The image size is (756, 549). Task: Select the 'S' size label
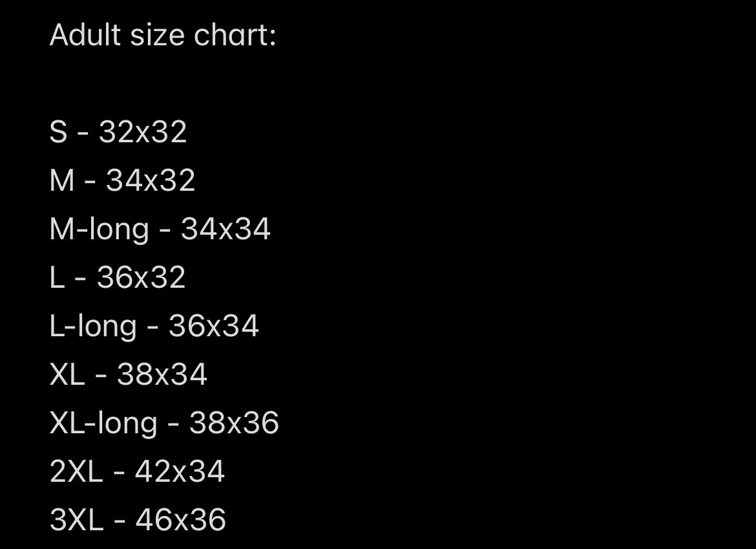(x=58, y=132)
